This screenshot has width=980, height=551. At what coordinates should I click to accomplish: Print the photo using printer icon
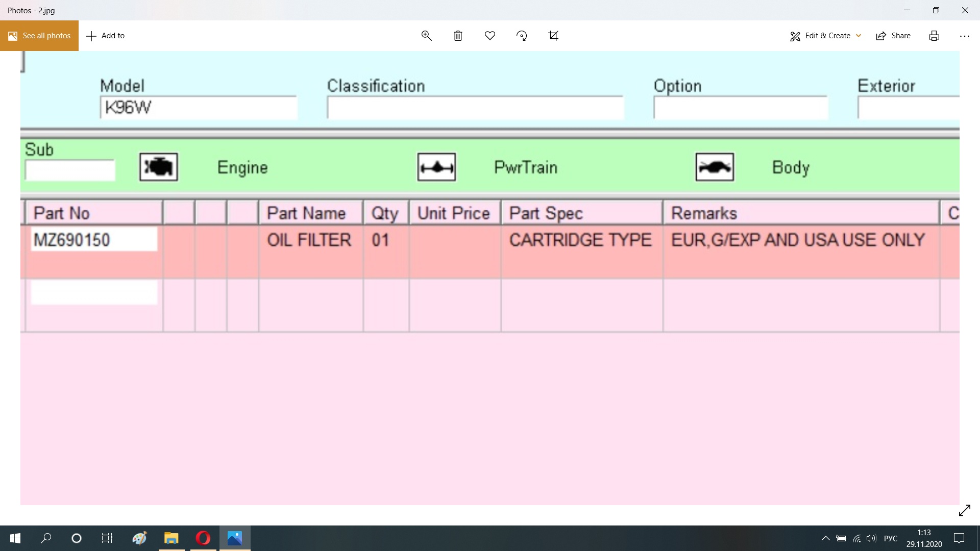[934, 36]
